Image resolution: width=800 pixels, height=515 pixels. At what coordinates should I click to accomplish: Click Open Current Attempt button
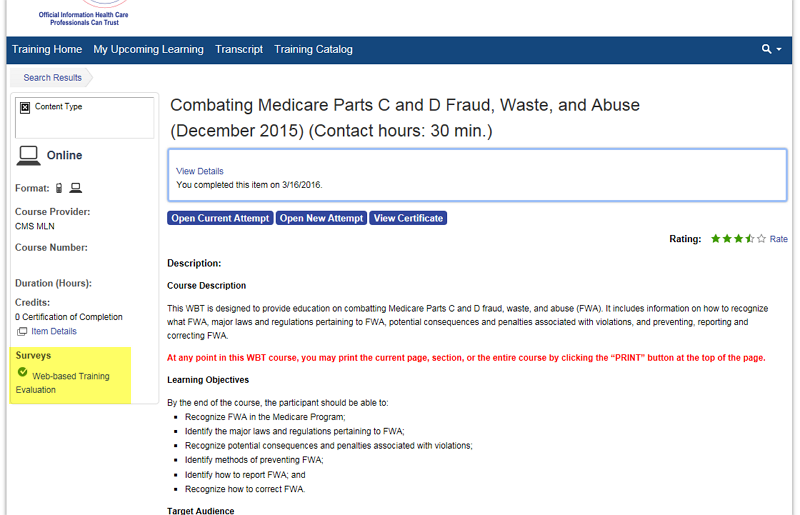pyautogui.click(x=220, y=218)
